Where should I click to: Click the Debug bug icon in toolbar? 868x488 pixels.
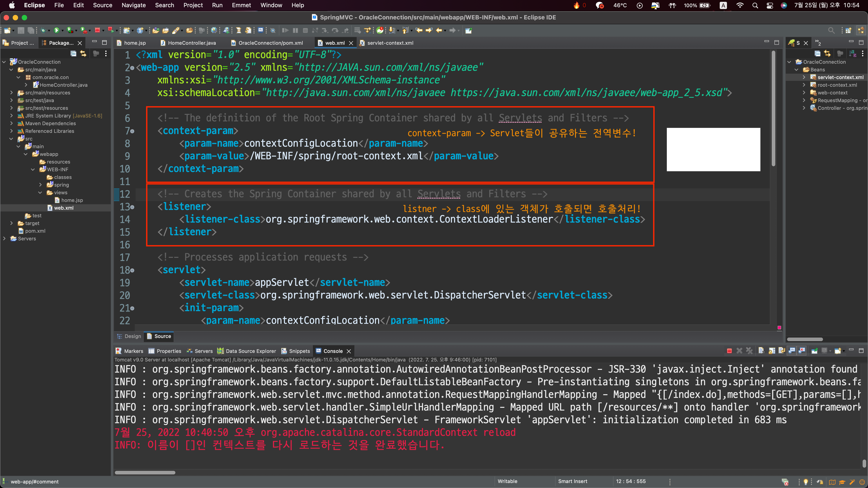tap(43, 30)
